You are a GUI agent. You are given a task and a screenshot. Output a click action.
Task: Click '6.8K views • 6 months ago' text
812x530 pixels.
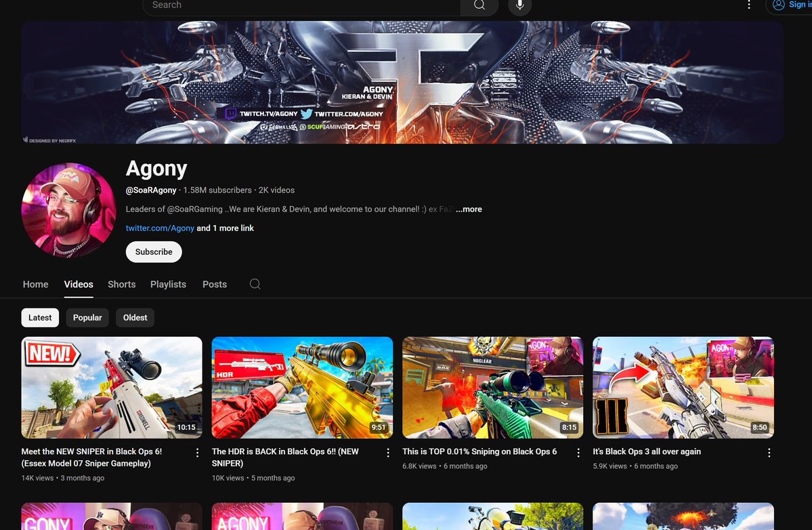click(445, 466)
